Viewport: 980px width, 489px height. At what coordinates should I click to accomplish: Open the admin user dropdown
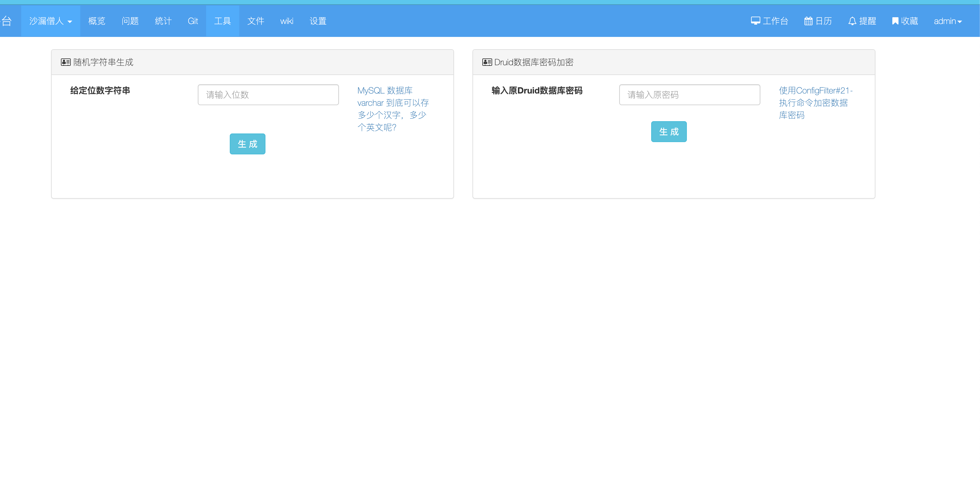[947, 21]
